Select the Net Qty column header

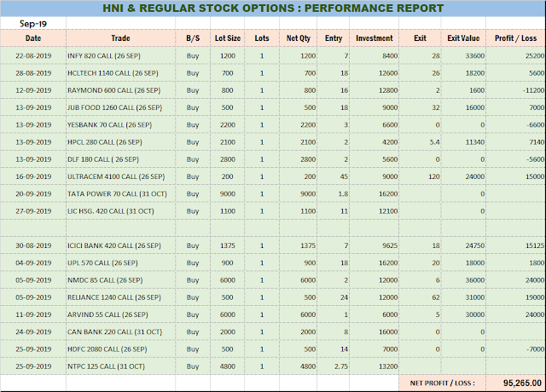tap(298, 38)
